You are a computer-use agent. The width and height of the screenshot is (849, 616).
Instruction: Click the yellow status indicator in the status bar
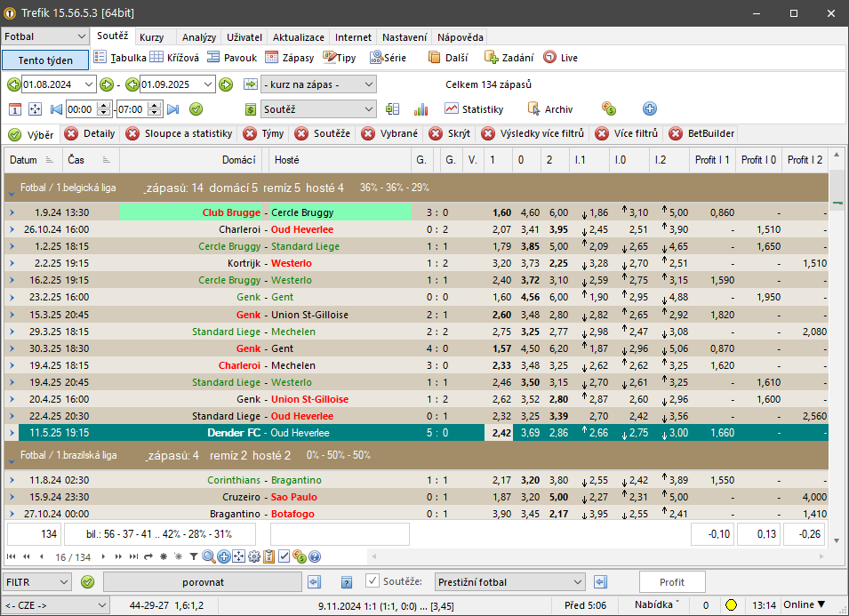click(x=731, y=605)
